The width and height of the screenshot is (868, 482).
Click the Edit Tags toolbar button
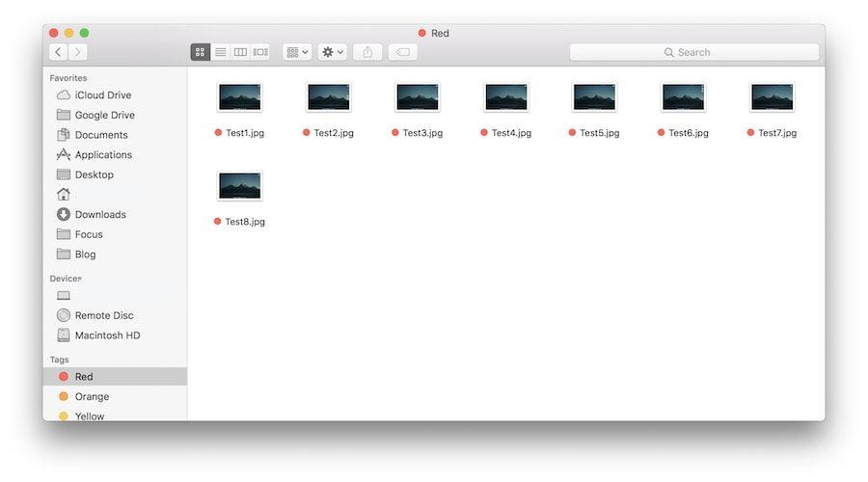[403, 52]
